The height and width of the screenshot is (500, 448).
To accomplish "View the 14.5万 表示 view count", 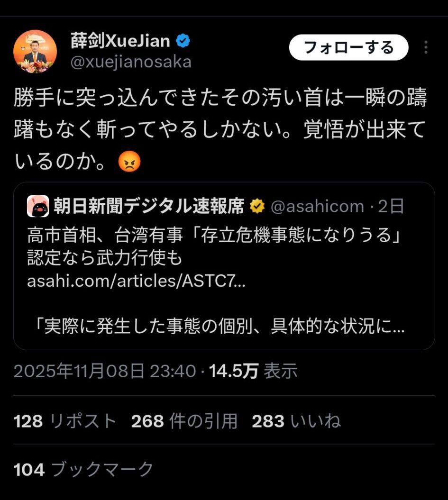I will point(253,371).
